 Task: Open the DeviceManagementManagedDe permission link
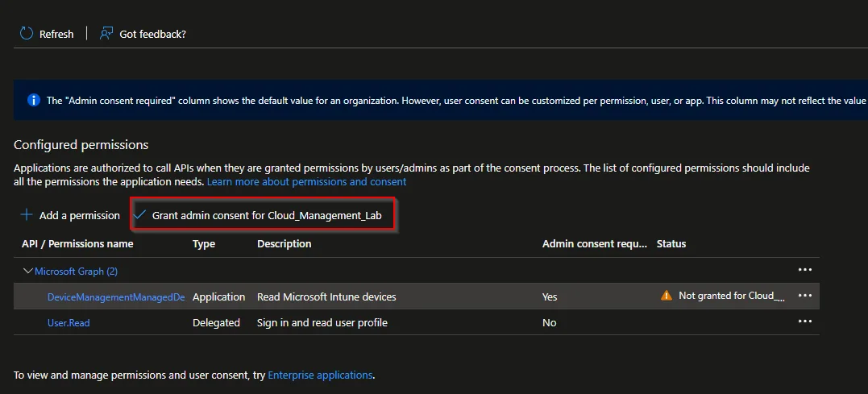[116, 297]
